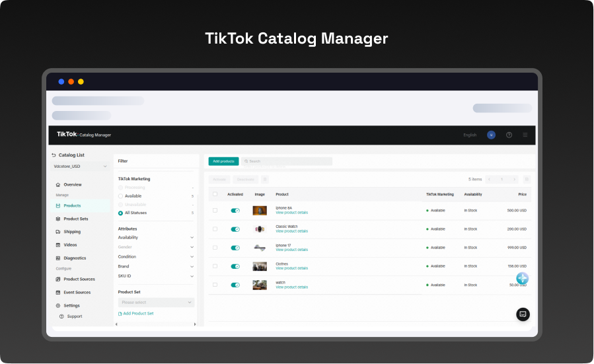This screenshot has width=594, height=364.
Task: Open the chat support bubble icon
Action: (523, 314)
